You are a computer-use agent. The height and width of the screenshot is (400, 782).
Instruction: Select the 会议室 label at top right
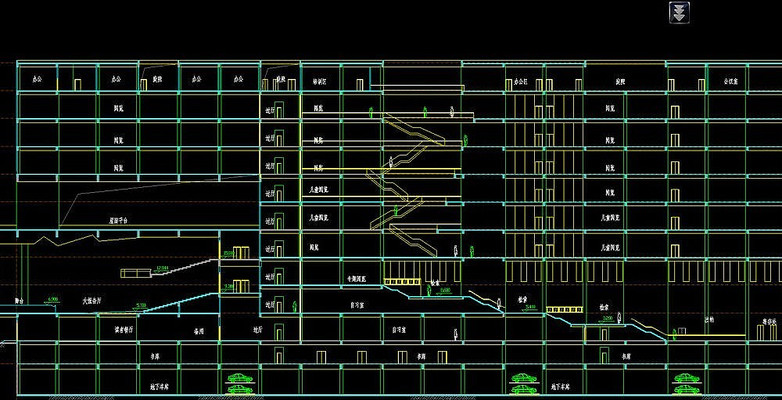click(721, 78)
